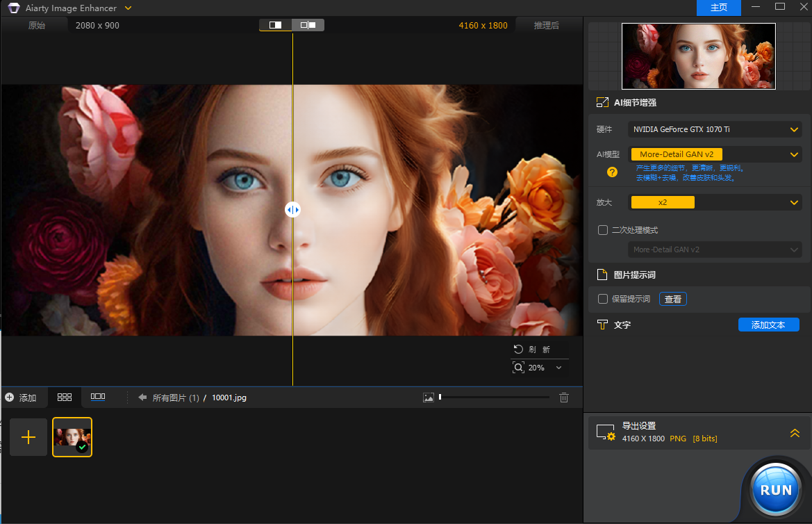Enable the 保留提示词 checkbox

tap(603, 299)
